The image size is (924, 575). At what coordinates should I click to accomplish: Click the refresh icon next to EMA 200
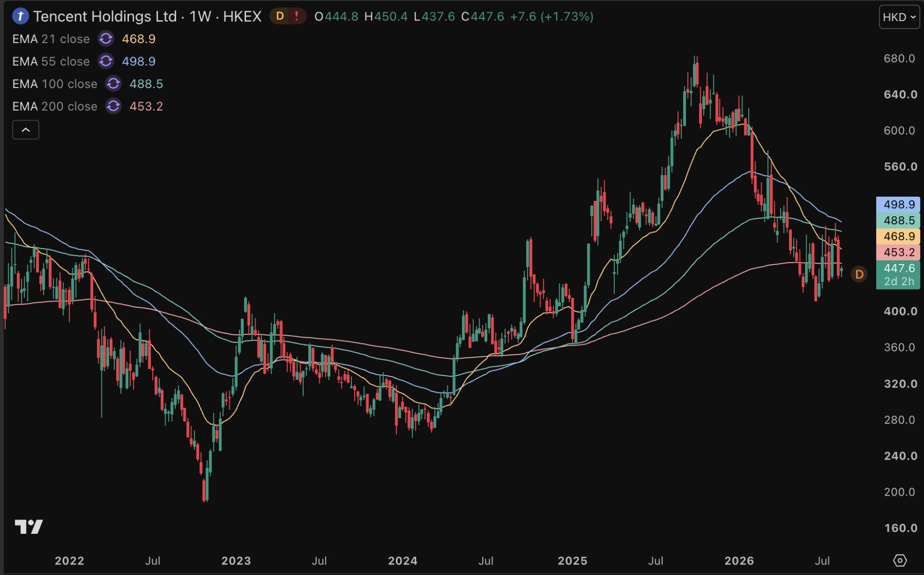pyautogui.click(x=113, y=106)
